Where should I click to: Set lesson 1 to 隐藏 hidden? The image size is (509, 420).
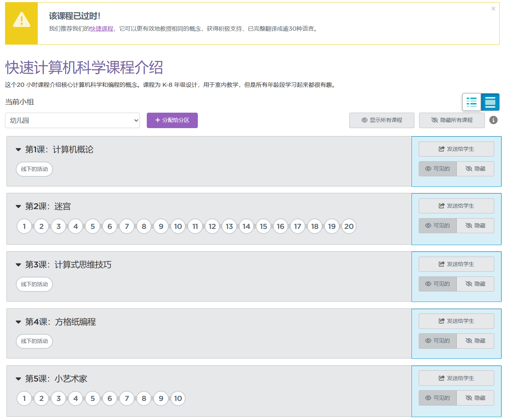(475, 169)
